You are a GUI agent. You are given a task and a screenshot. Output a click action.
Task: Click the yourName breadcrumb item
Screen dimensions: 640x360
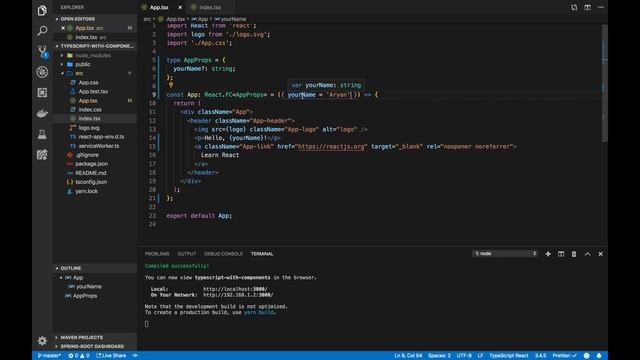[231, 19]
